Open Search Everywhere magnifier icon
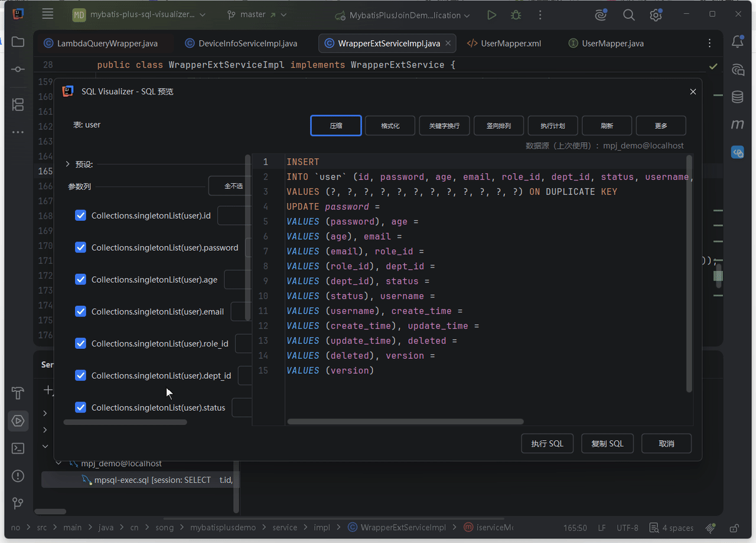Screen dimensions: 756x543 (x=629, y=15)
